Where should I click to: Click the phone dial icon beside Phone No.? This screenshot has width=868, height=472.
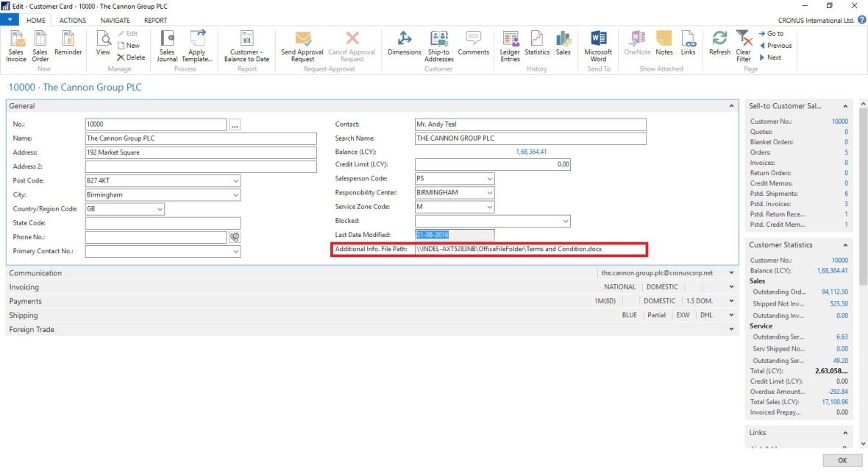pyautogui.click(x=235, y=237)
